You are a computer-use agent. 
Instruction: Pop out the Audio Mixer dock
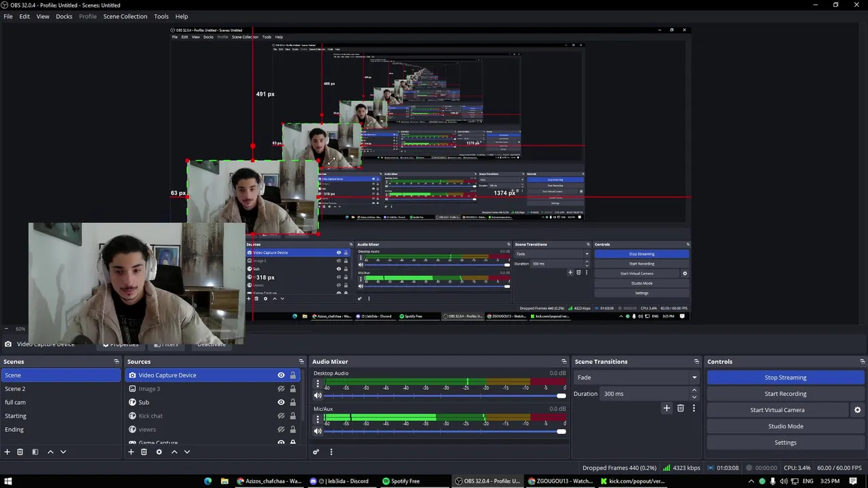(564, 362)
